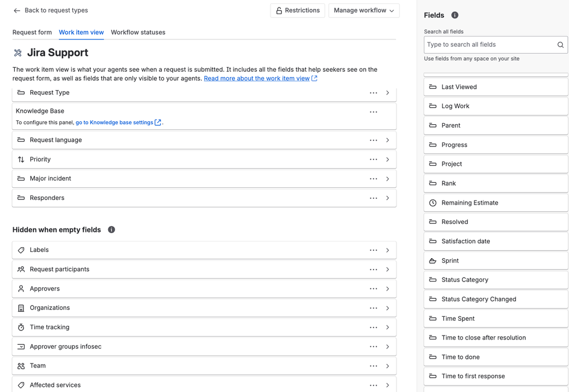
Task: Click the Restrictions button
Action: pos(297,10)
